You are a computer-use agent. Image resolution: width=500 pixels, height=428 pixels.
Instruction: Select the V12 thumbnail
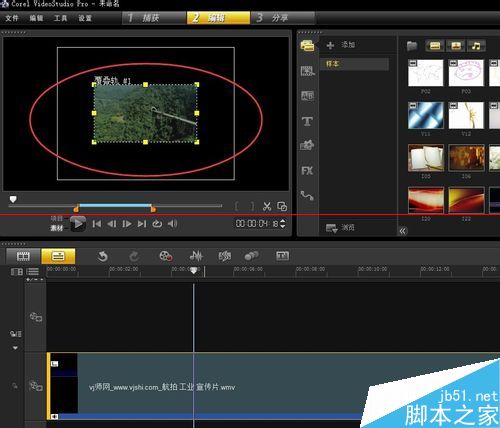point(466,115)
